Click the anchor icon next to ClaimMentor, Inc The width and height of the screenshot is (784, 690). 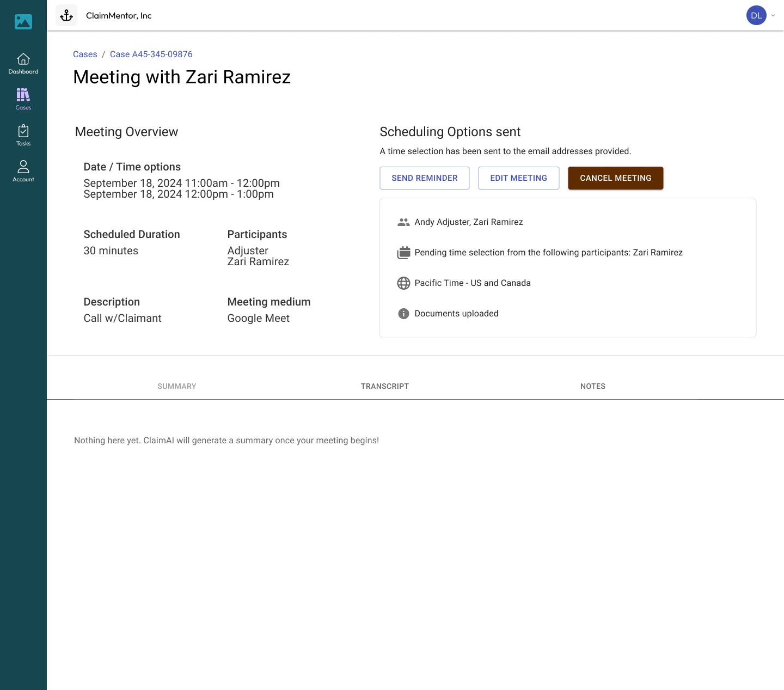[66, 15]
